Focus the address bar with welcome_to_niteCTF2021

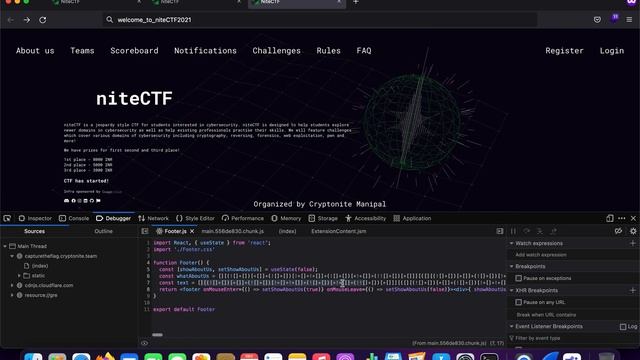click(x=320, y=20)
